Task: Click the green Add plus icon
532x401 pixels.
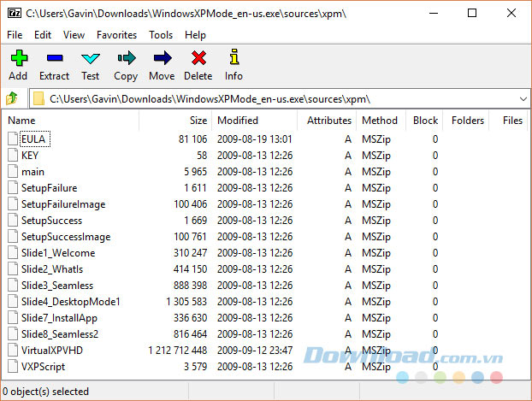Action: click(x=19, y=58)
